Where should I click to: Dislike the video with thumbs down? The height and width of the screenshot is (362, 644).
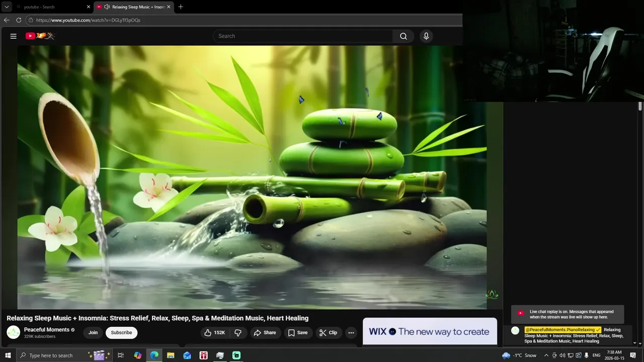click(x=238, y=333)
